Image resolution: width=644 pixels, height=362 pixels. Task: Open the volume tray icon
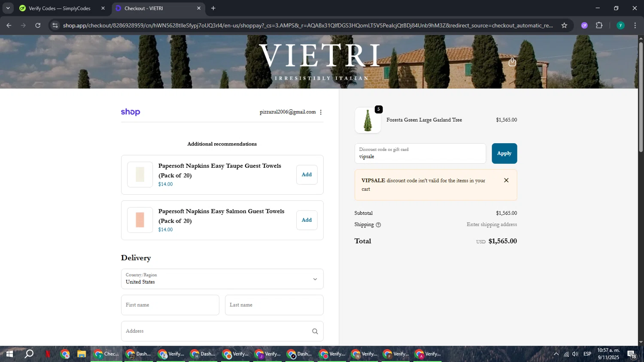[x=575, y=354]
